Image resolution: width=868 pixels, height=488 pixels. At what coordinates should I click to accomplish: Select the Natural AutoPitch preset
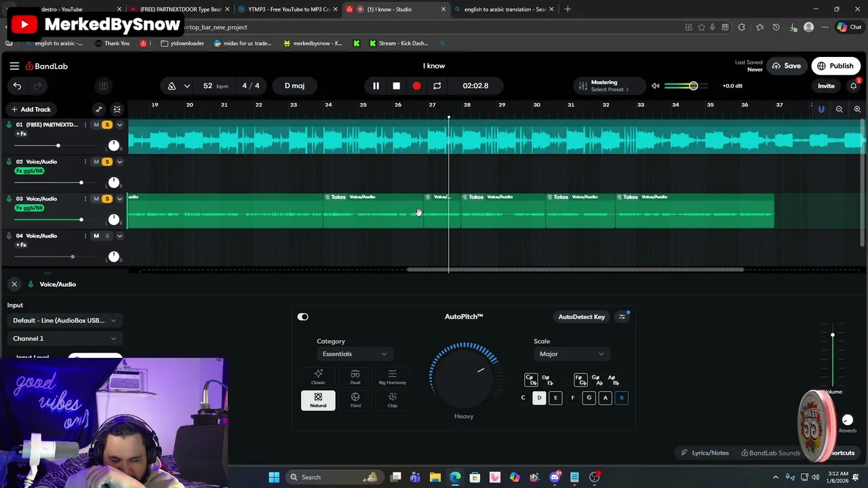pos(318,400)
